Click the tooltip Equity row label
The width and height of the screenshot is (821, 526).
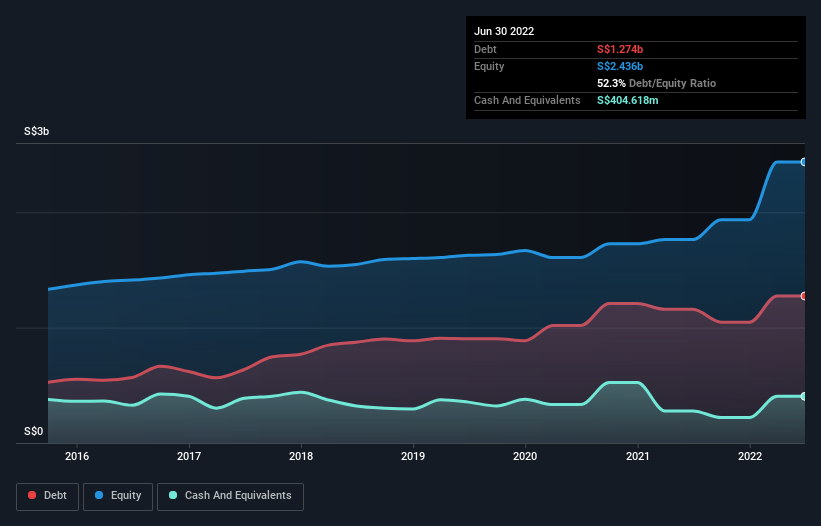pyautogui.click(x=489, y=66)
